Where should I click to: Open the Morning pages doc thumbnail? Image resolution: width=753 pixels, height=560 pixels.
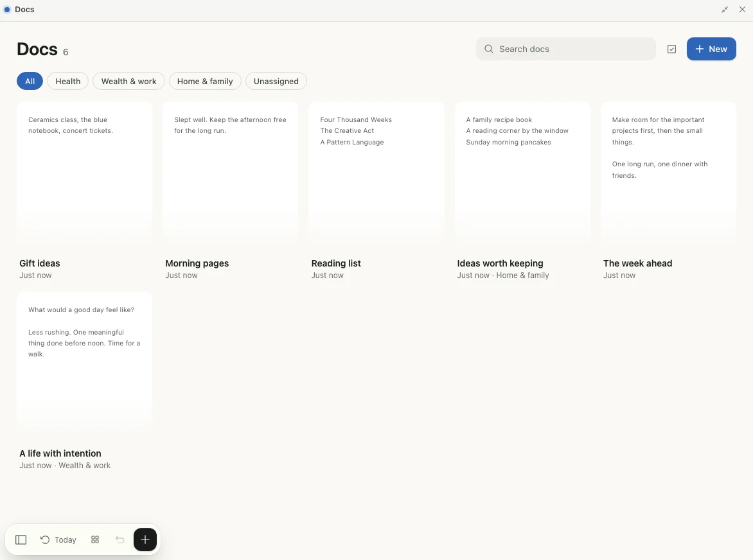[231, 174]
